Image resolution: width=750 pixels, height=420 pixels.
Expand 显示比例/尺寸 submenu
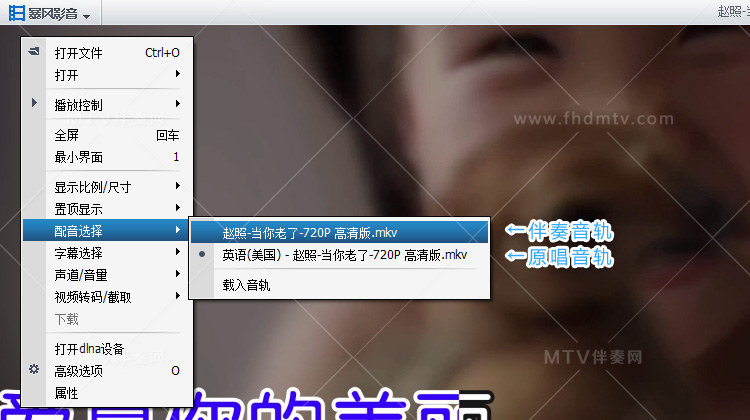(108, 187)
